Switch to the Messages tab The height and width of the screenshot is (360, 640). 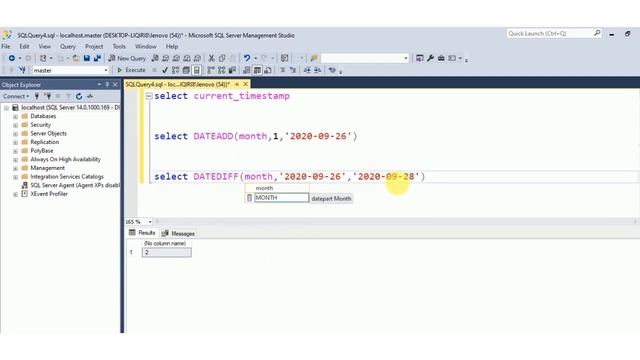pos(178,233)
